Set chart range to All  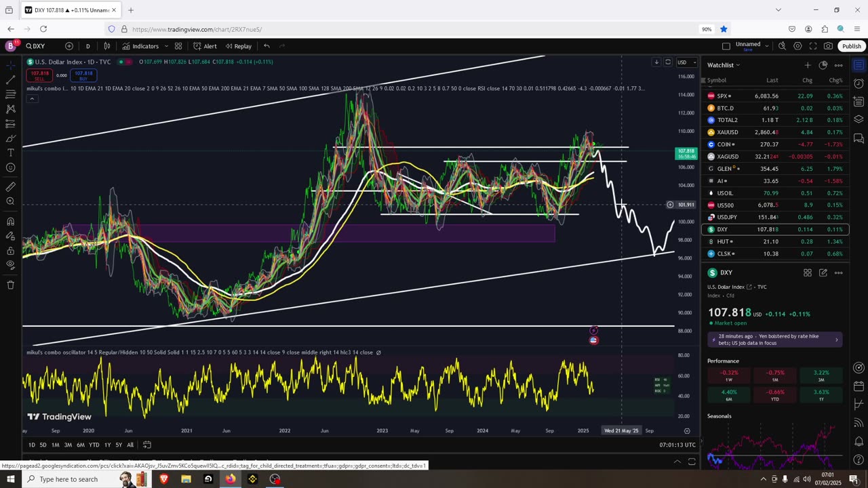[x=130, y=445]
